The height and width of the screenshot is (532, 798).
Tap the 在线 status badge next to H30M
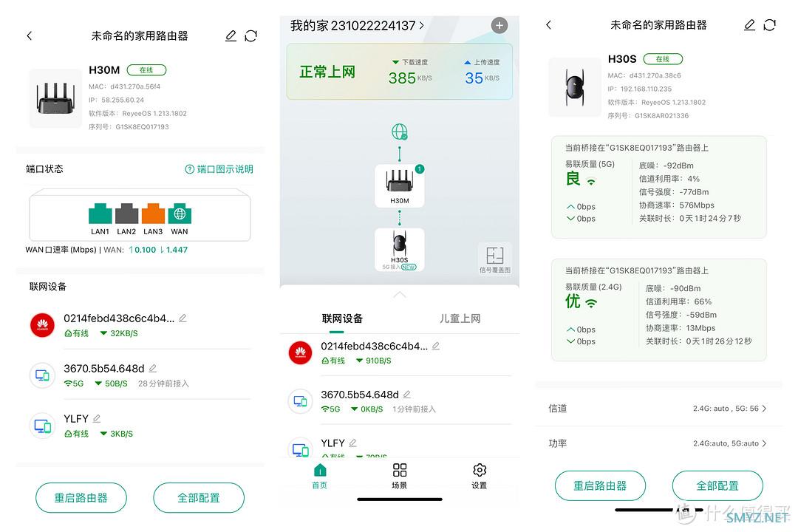pos(146,70)
